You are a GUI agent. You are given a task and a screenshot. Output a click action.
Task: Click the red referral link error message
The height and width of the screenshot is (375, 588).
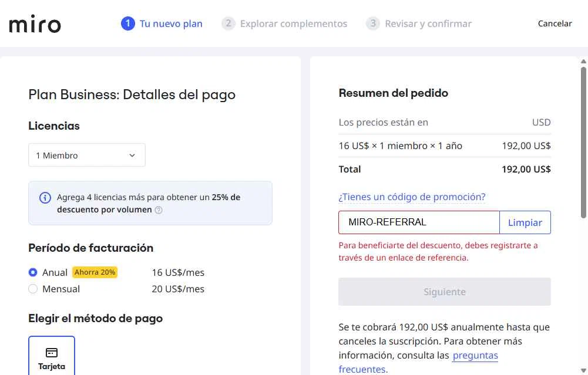(438, 251)
